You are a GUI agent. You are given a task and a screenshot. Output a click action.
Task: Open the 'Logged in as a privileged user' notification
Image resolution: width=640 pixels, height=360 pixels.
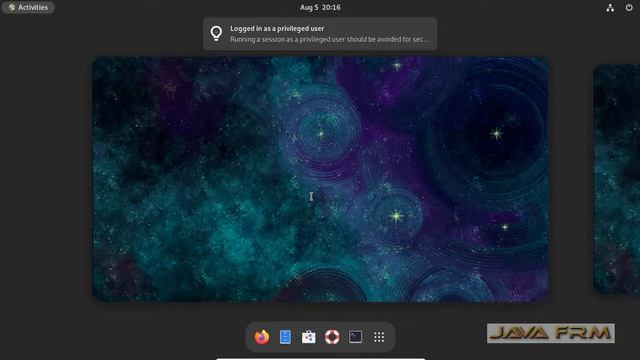click(320, 34)
